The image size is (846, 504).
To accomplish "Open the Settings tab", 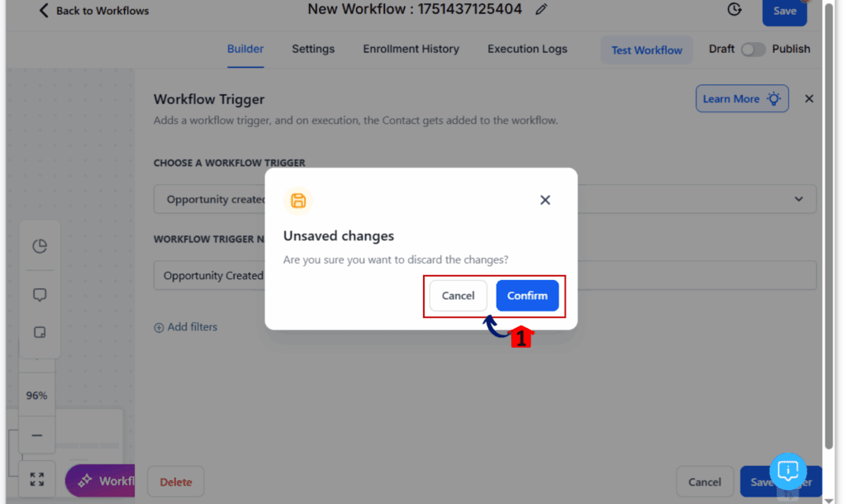I will pos(313,49).
